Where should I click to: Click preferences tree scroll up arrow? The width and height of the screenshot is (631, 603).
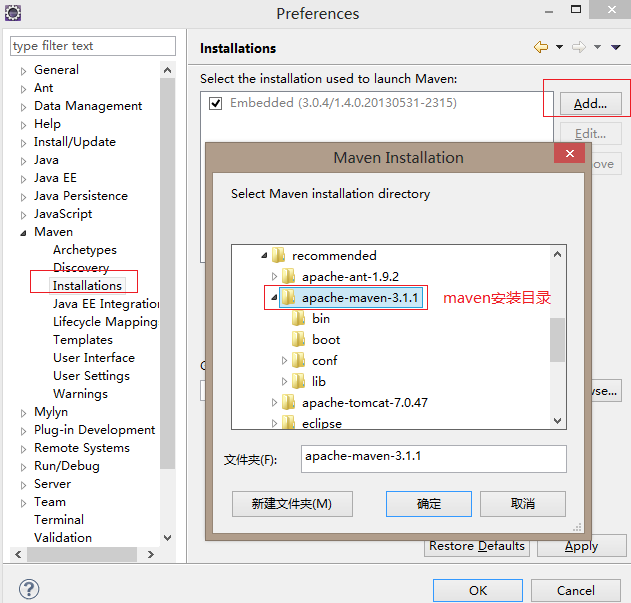point(167,70)
